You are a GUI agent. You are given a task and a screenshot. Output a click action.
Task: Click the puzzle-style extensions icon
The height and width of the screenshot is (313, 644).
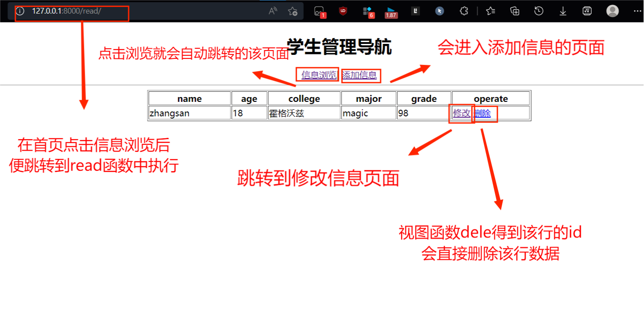coord(463,11)
